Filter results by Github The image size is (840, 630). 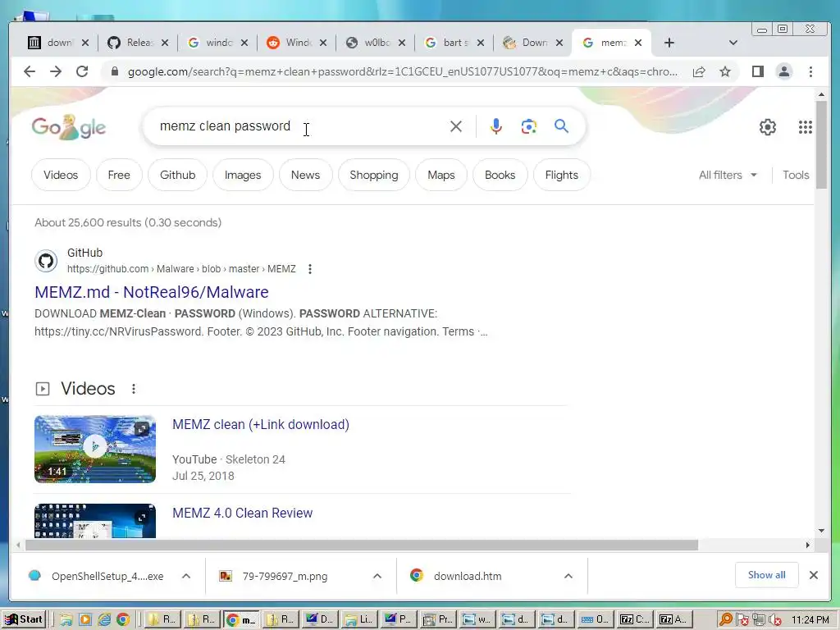pos(177,176)
